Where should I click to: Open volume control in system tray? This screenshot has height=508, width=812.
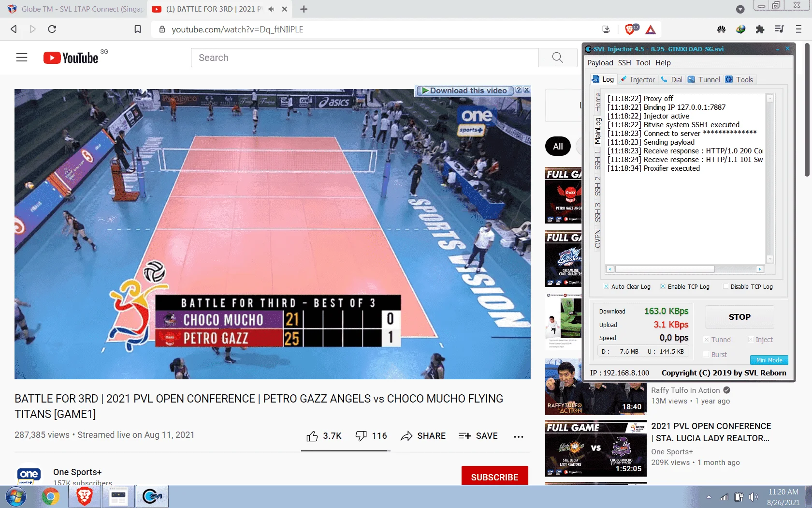(754, 497)
